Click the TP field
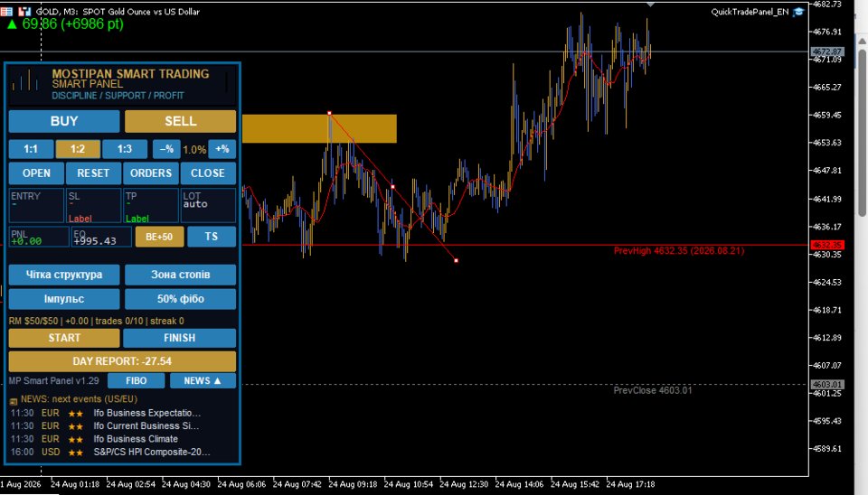The height and width of the screenshot is (495, 868). (x=151, y=206)
